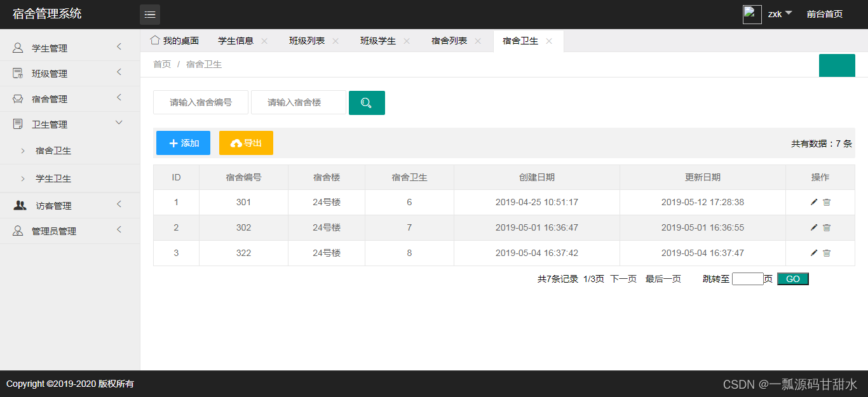The width and height of the screenshot is (868, 397).
Task: Click the green search magnifier button
Action: click(367, 103)
